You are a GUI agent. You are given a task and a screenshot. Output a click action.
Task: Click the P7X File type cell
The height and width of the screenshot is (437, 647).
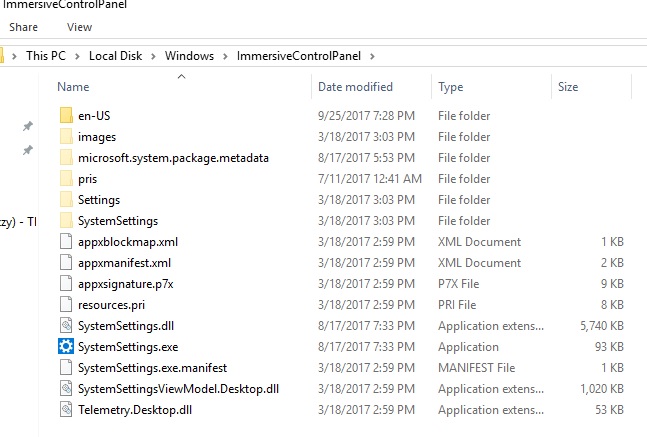pyautogui.click(x=458, y=284)
